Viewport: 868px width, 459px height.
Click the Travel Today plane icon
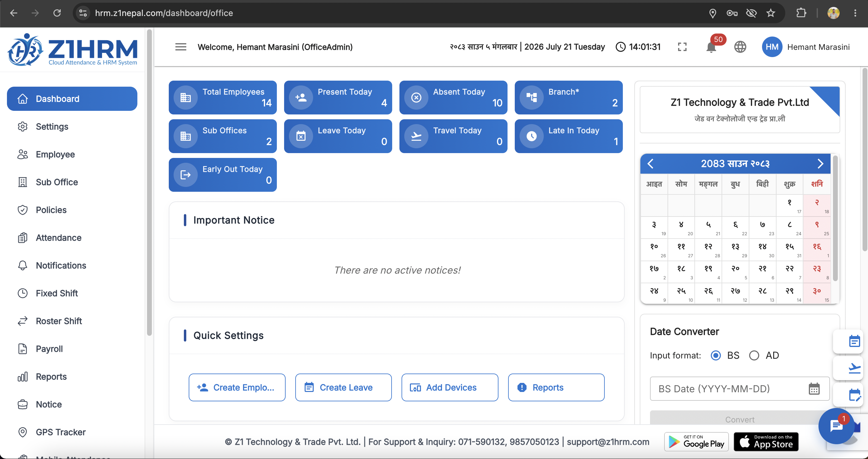pyautogui.click(x=416, y=136)
